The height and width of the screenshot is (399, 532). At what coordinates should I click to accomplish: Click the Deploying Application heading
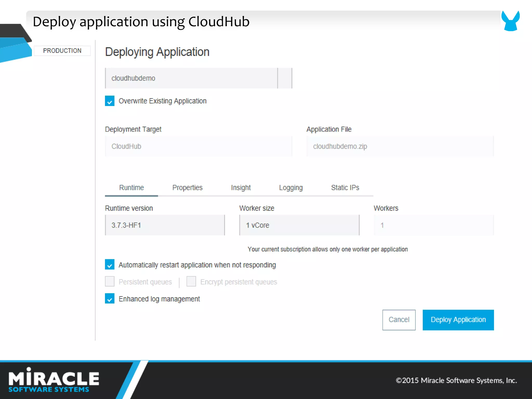(x=157, y=52)
